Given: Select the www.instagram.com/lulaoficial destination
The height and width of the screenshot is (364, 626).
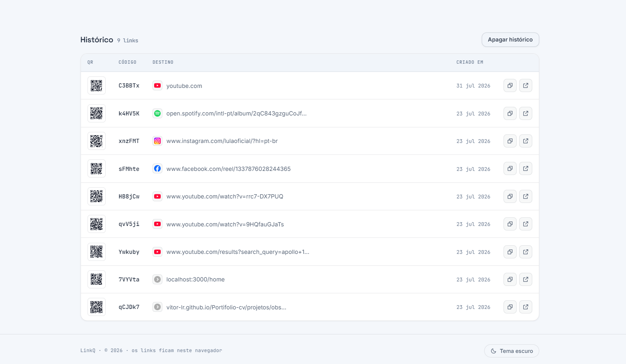Looking at the screenshot, I should (222, 141).
